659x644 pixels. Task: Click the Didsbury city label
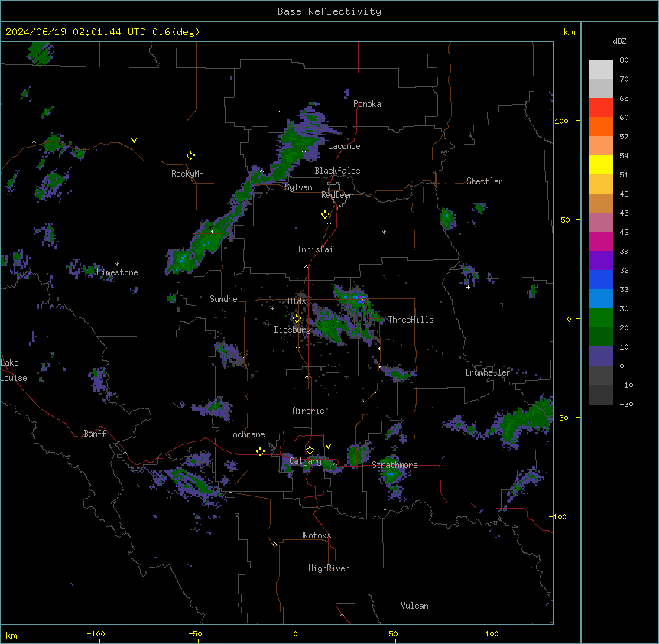click(x=293, y=330)
